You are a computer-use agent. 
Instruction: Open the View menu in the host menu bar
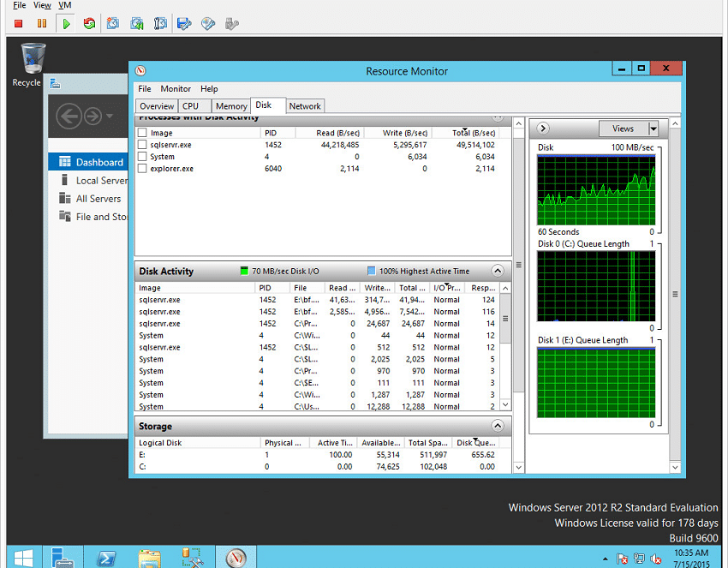click(x=42, y=5)
